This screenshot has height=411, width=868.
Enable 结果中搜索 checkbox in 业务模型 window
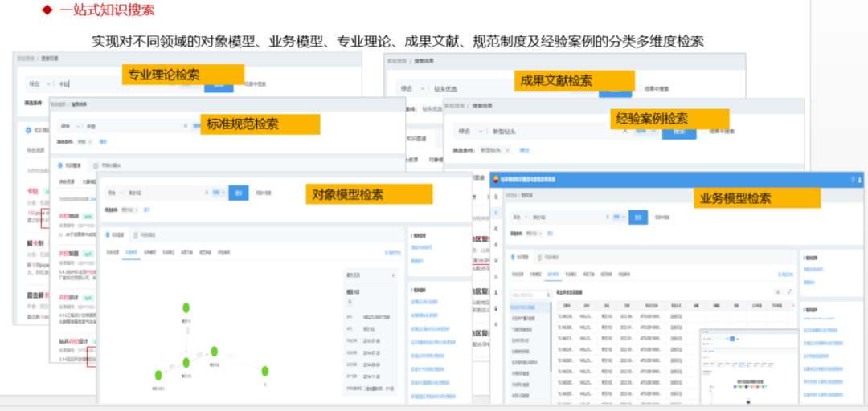tap(655, 217)
